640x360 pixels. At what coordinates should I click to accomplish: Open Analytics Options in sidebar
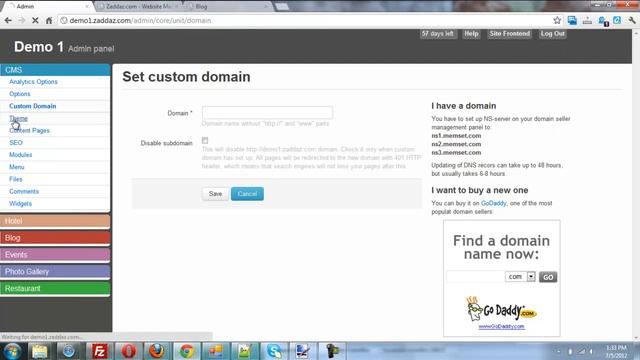[x=33, y=82]
